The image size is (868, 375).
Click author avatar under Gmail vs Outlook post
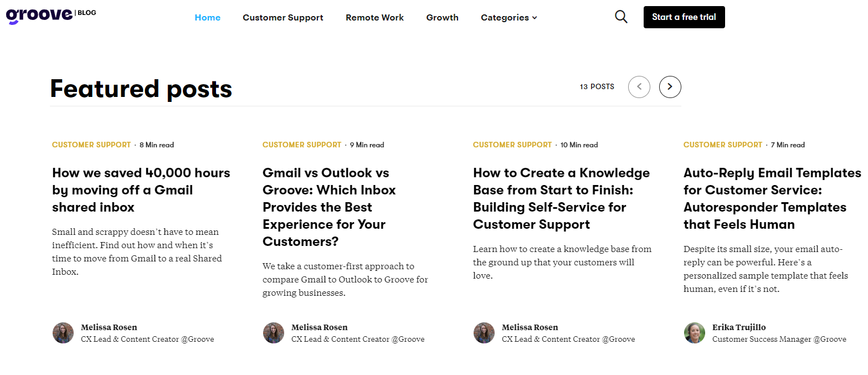274,333
